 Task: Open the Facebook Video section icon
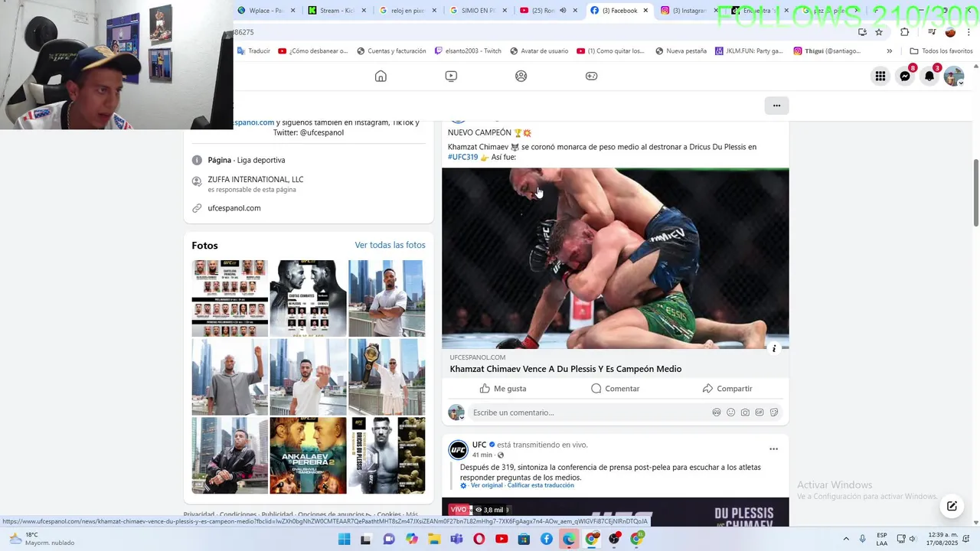[451, 76]
